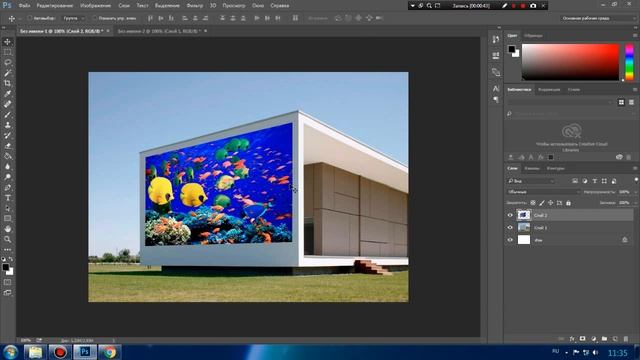Viewport: 640px width, 360px height.
Task: Select the Rectangular Marquee tool
Action: pyautogui.click(x=7, y=52)
